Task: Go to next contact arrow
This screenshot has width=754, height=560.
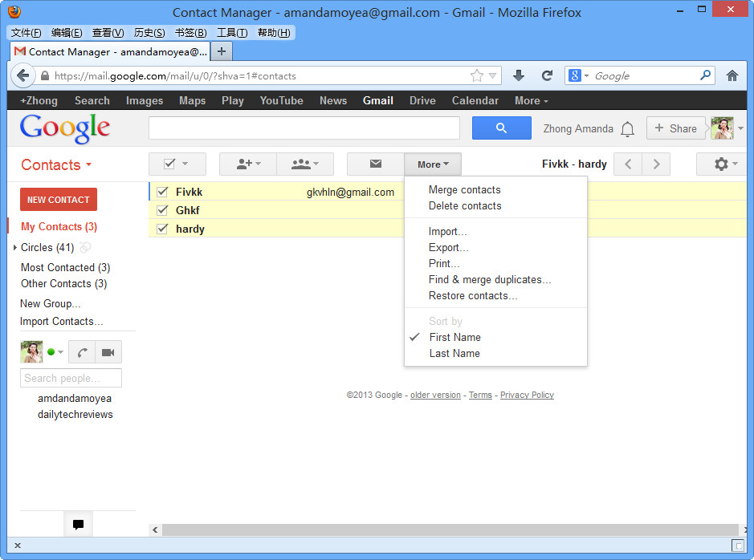Action: [656, 164]
